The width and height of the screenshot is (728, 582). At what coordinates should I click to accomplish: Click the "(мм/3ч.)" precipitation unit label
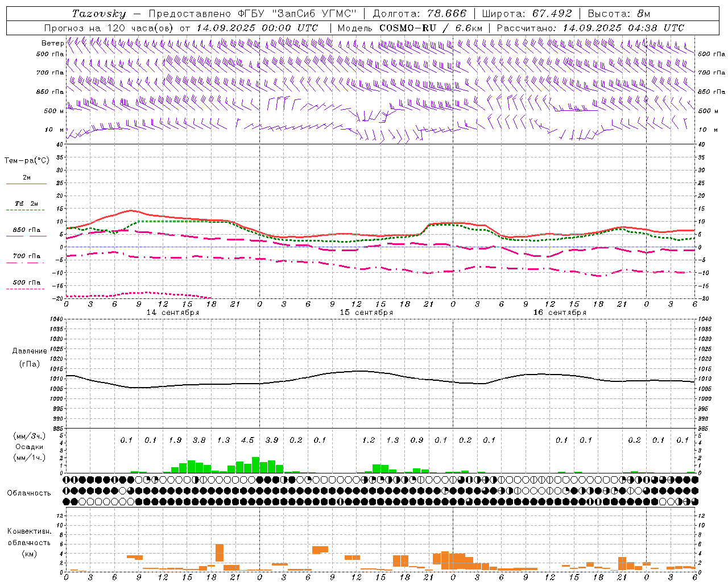(30, 436)
